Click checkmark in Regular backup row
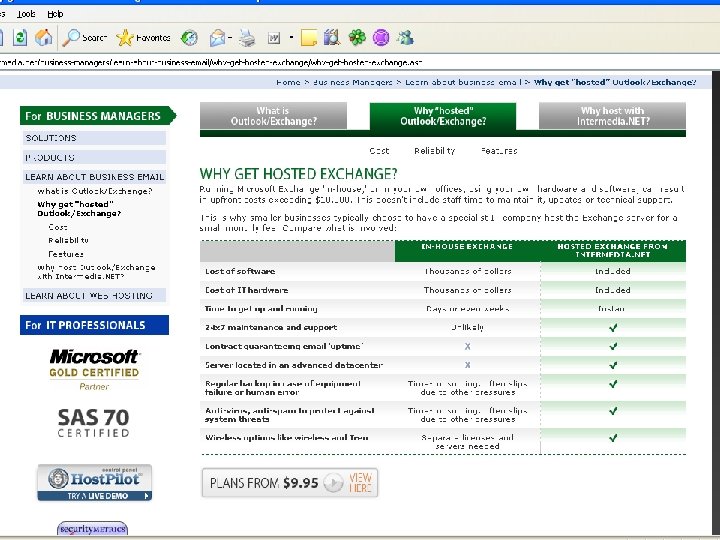 click(x=613, y=384)
